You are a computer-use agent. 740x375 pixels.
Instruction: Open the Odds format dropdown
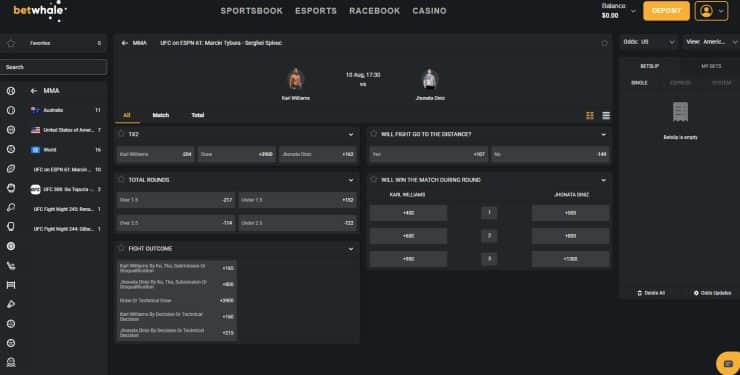(x=649, y=42)
